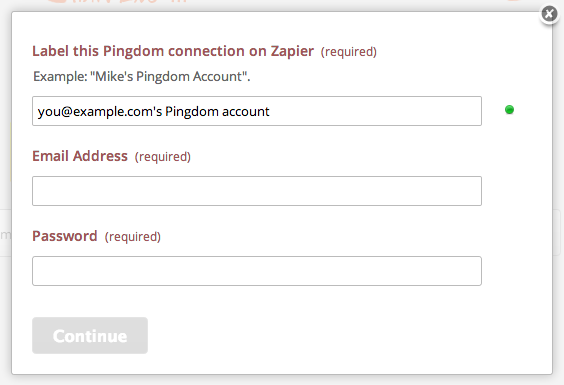Select the Password input box
564x385 pixels.
(x=257, y=271)
